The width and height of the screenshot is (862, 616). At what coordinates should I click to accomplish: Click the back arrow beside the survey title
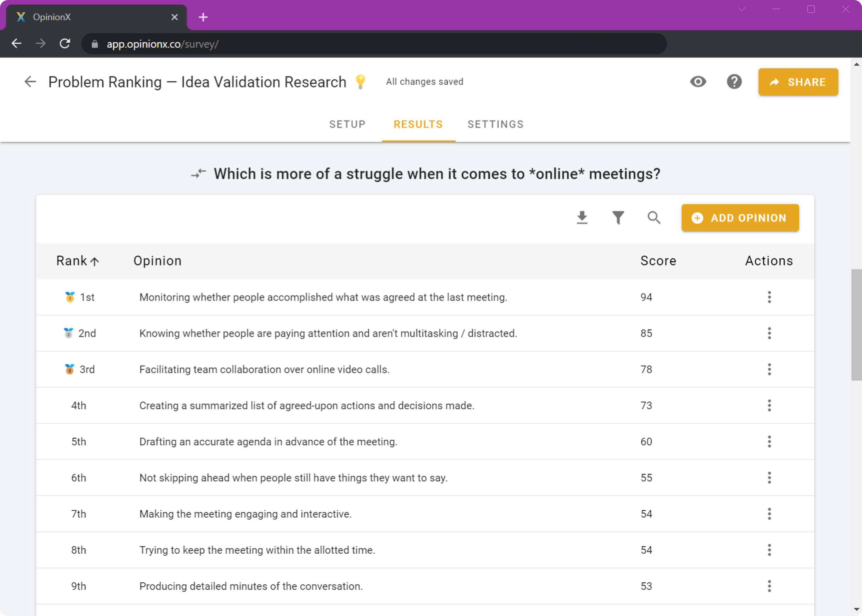[30, 82]
